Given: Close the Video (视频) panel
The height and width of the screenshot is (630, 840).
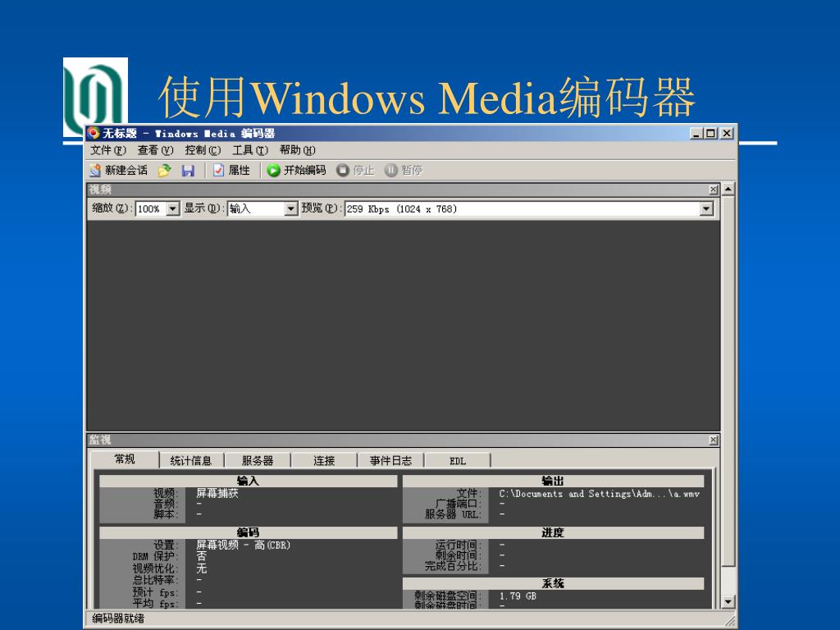Looking at the screenshot, I should pos(713,189).
